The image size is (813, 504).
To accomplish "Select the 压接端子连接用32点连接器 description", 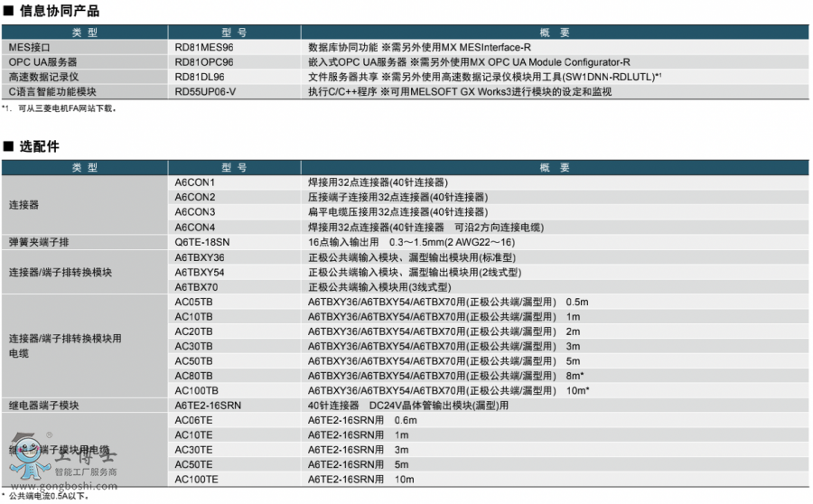I will 397,197.
